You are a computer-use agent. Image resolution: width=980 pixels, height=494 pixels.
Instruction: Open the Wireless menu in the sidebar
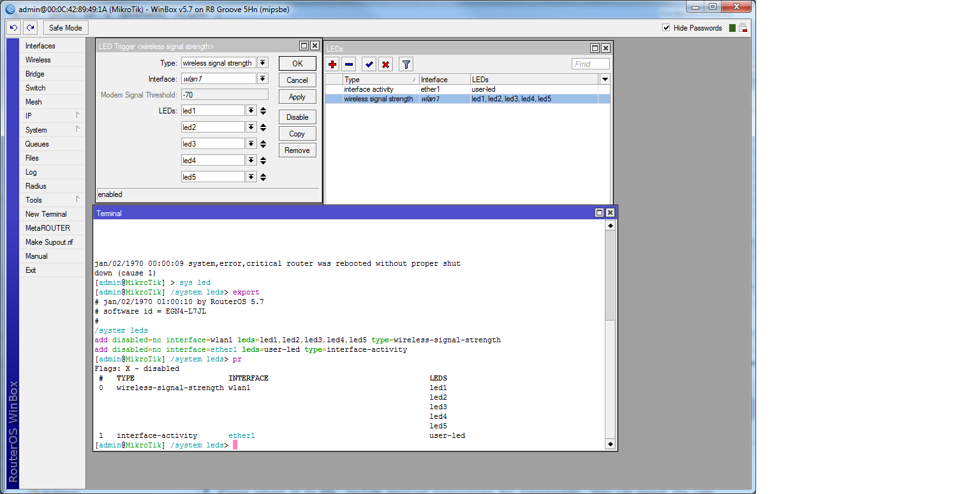point(38,60)
